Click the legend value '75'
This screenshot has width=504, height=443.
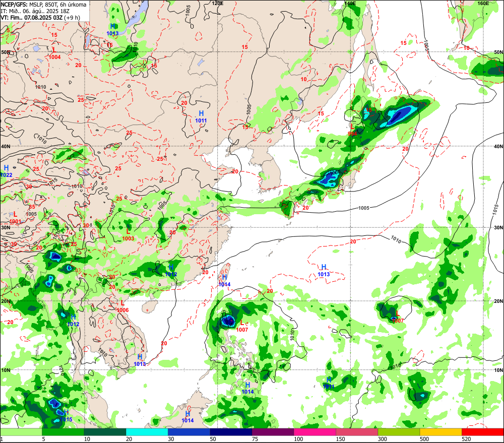(255, 439)
